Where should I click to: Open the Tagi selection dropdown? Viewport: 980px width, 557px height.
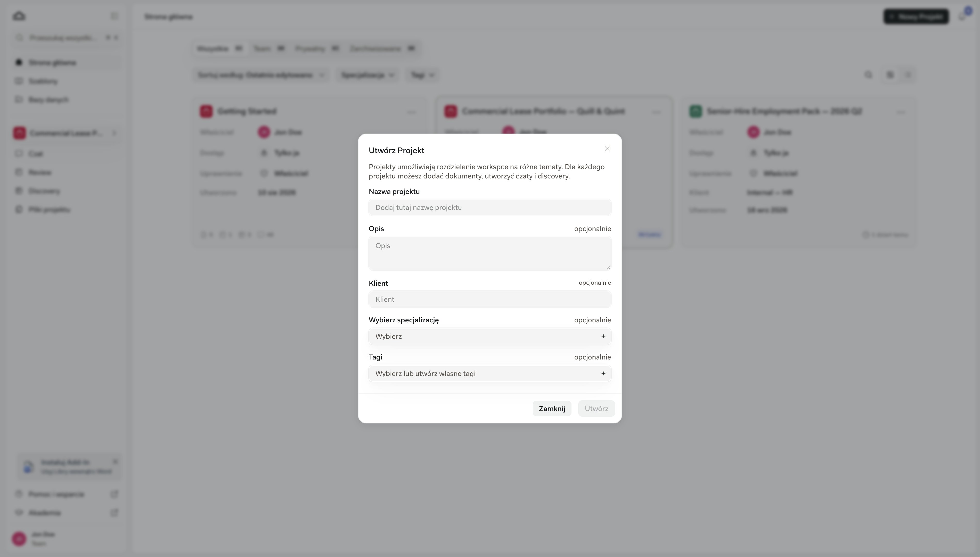tap(490, 373)
